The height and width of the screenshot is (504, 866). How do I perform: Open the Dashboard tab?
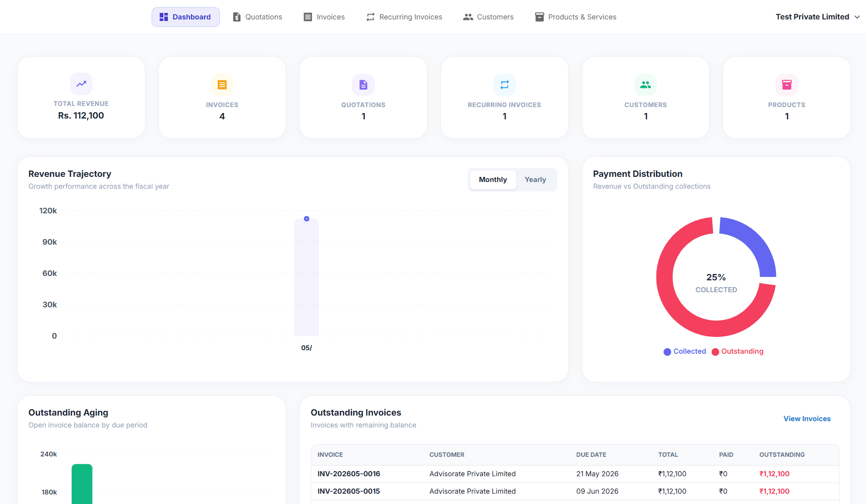point(185,17)
